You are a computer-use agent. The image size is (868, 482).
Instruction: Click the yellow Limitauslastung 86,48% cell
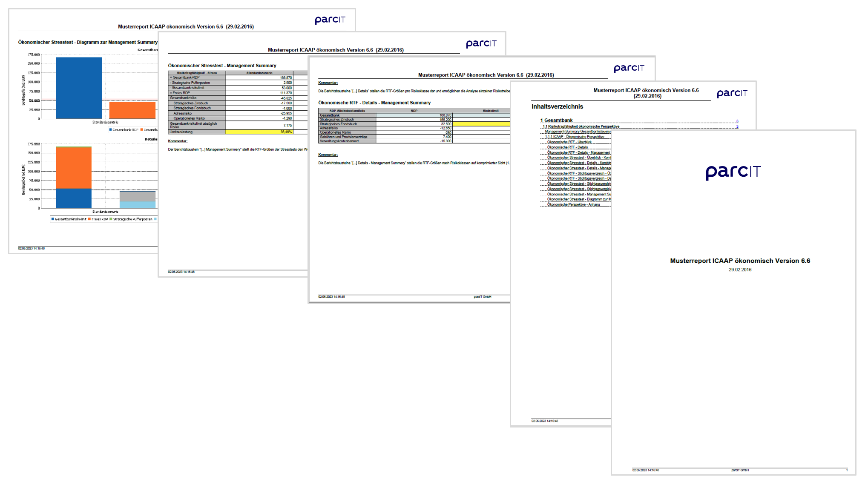(x=259, y=132)
